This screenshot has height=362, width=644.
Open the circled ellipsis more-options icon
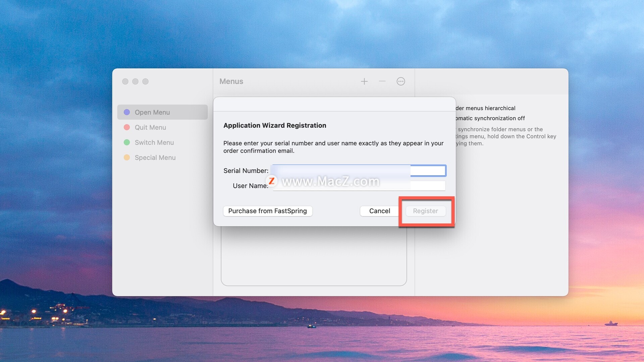401,81
